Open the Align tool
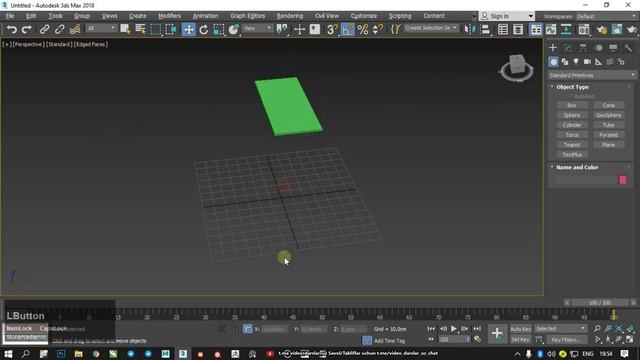 click(485, 29)
